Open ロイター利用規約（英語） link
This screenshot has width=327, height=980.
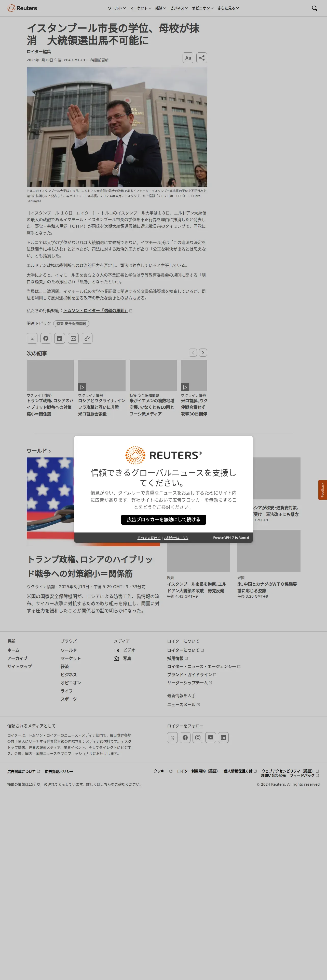point(197,771)
